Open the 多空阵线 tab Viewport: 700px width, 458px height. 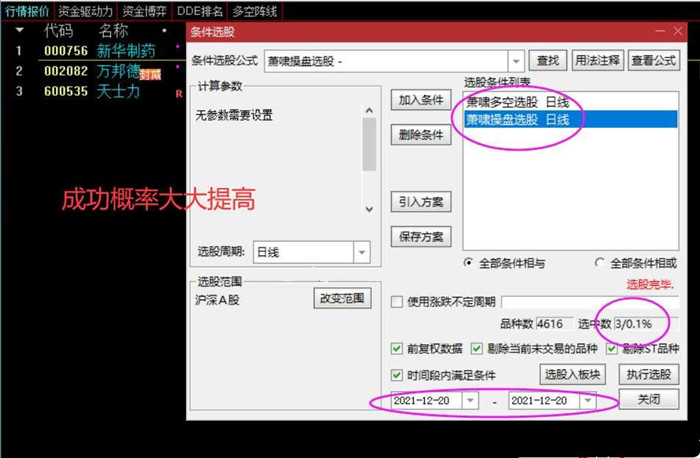(254, 11)
